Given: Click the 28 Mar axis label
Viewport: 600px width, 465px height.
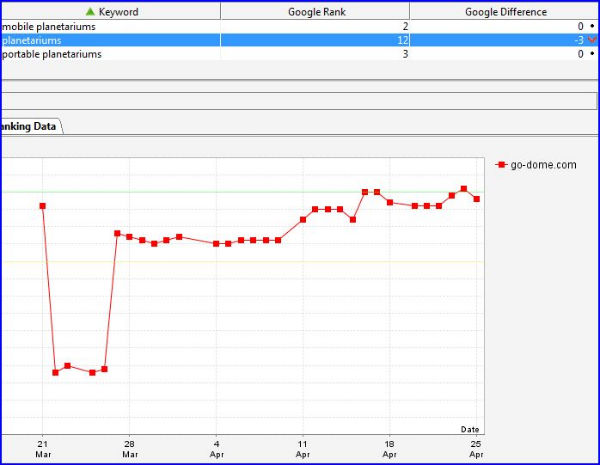Looking at the screenshot, I should 130,449.
